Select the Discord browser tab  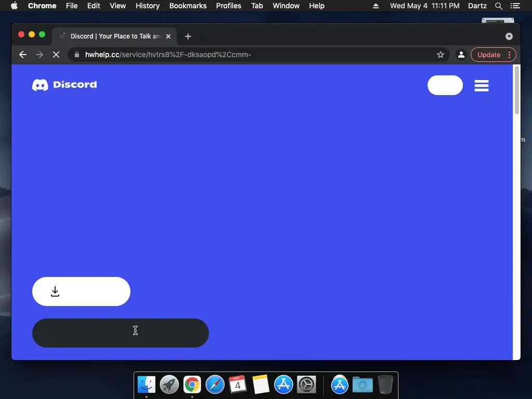pos(114,36)
